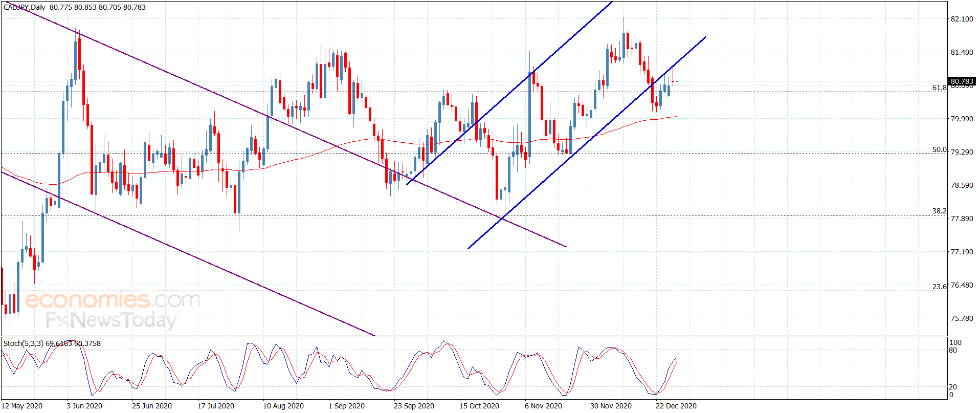Click the FxNewsToday watermark logo
Screen dimensions: 980x413
tap(111, 320)
